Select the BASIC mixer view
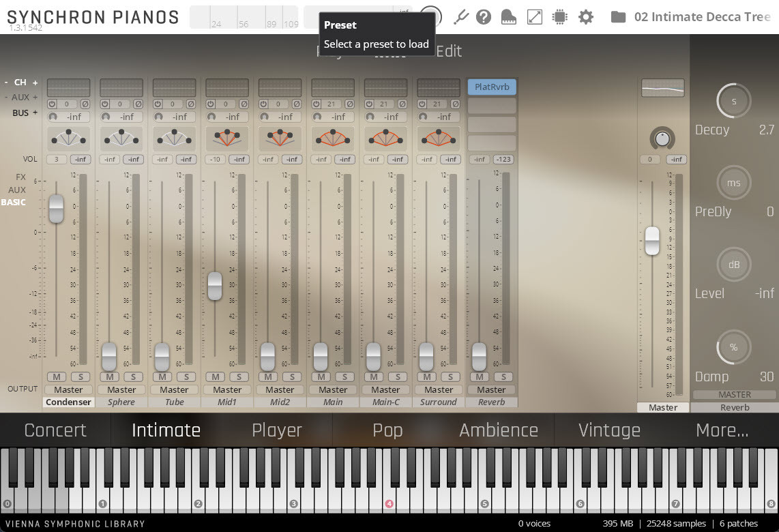The height and width of the screenshot is (532, 779). pyautogui.click(x=14, y=202)
